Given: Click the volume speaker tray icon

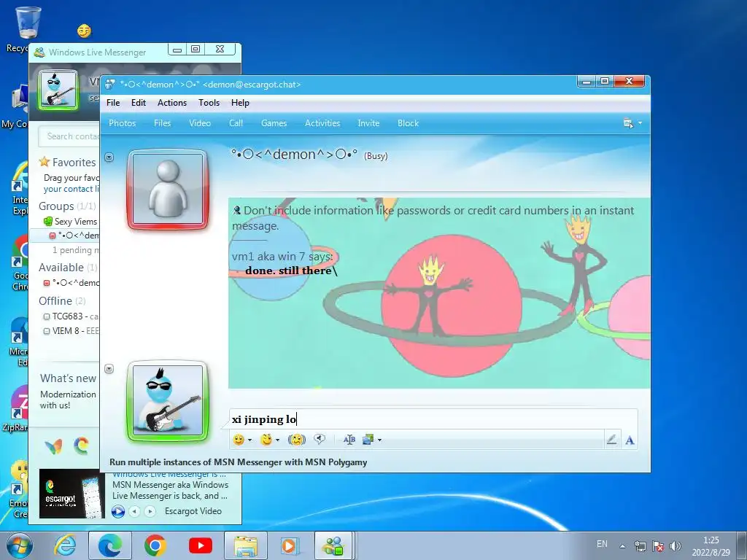Looking at the screenshot, I should (x=675, y=546).
